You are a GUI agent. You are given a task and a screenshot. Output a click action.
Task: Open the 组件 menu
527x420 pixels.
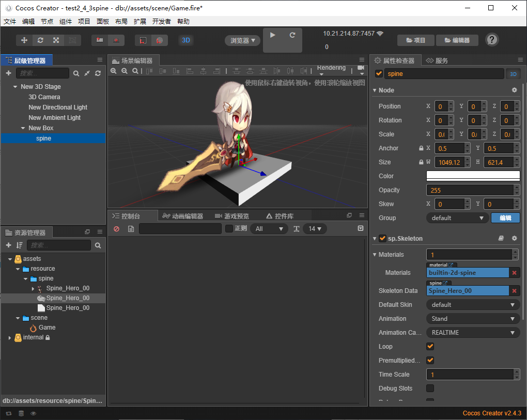point(66,22)
